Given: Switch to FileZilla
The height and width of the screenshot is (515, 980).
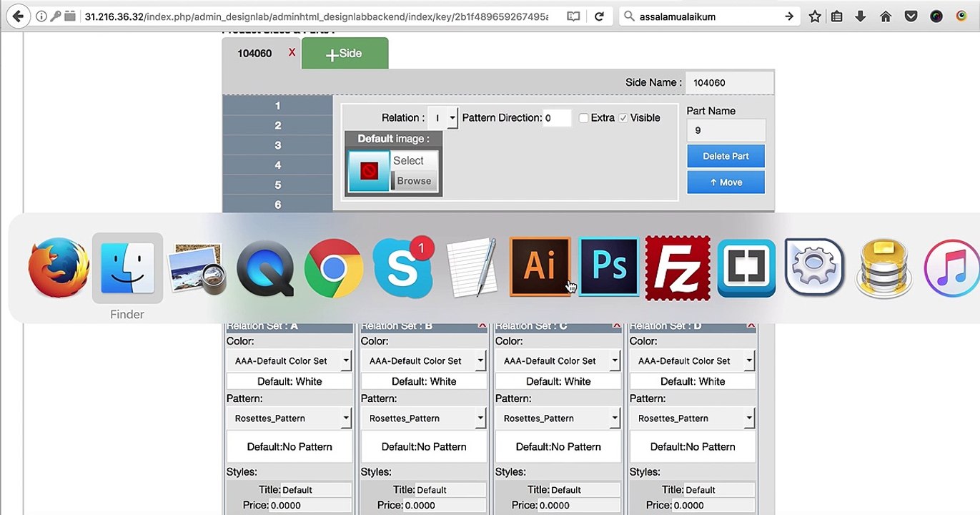Looking at the screenshot, I should [678, 268].
